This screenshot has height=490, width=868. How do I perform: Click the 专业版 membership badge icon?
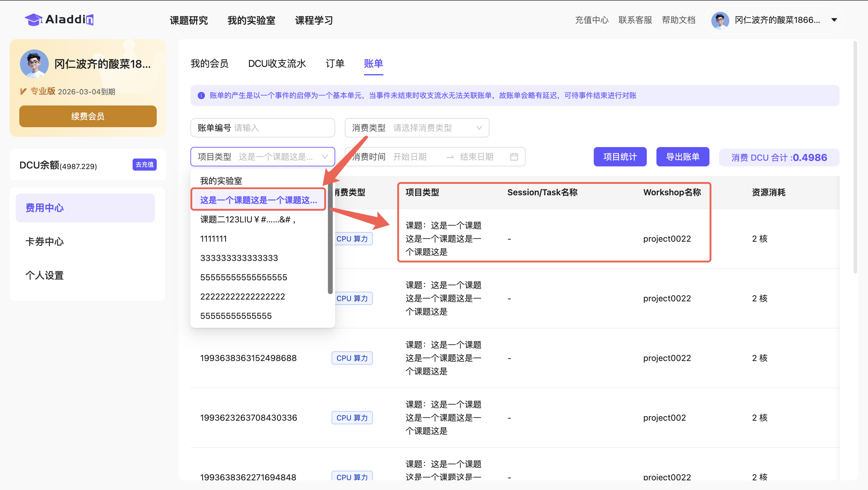pyautogui.click(x=23, y=91)
